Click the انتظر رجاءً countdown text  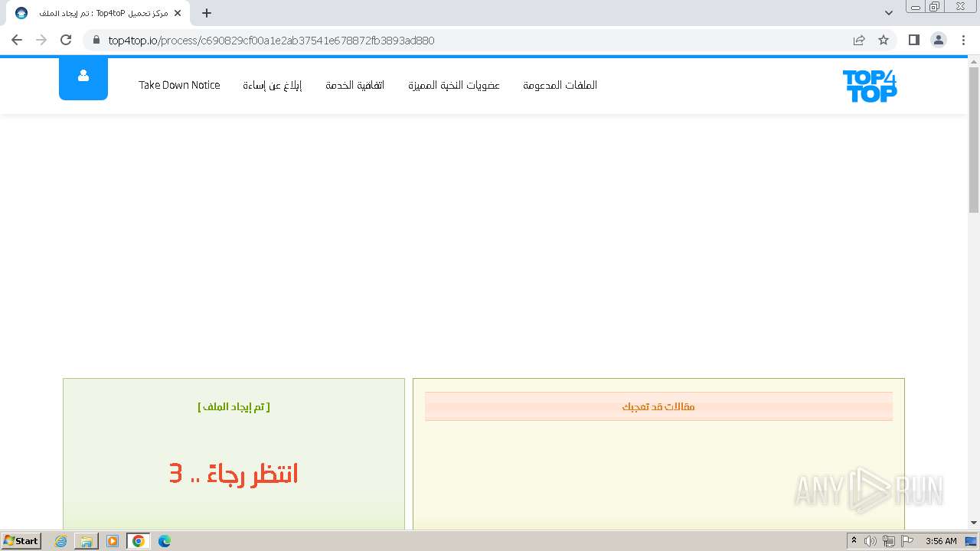click(234, 474)
